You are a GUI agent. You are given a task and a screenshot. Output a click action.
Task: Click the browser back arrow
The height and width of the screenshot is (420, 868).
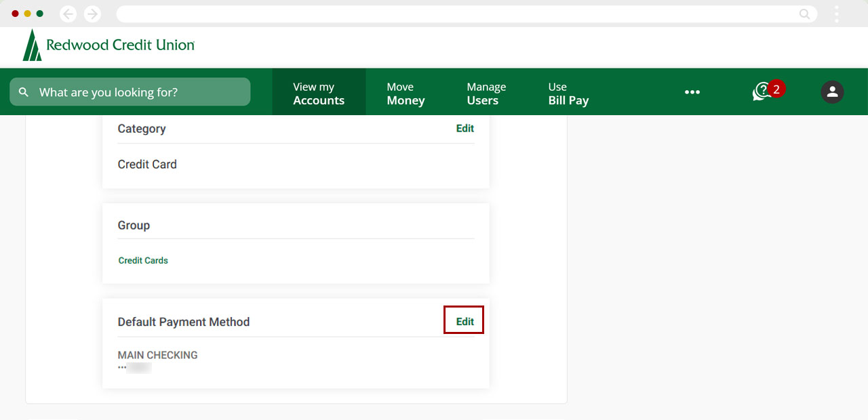[67, 14]
